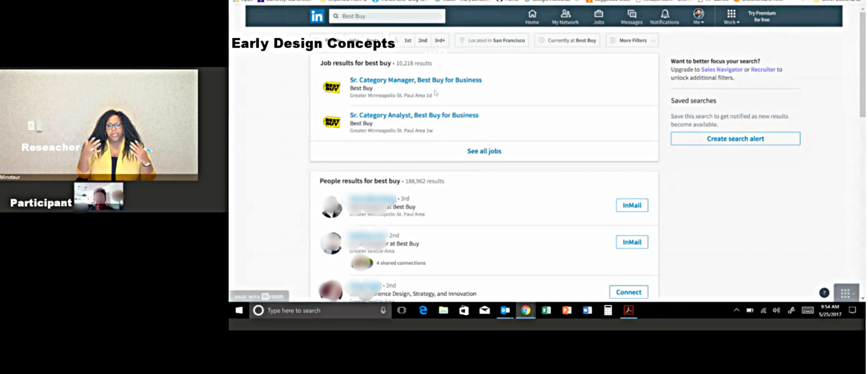Image resolution: width=868 pixels, height=374 pixels.
Task: Click Best Buy logo beside Category Manager
Action: click(x=332, y=87)
